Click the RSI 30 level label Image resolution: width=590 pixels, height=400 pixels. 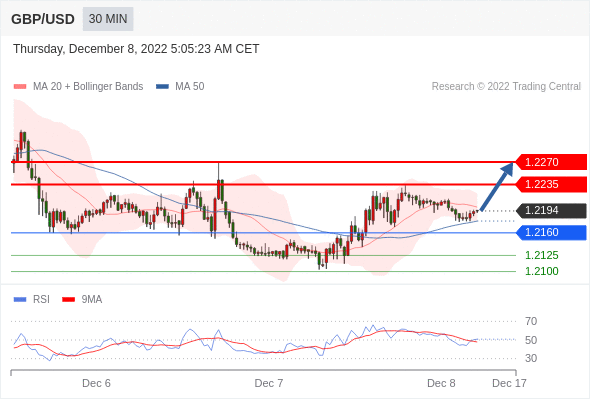click(x=531, y=358)
